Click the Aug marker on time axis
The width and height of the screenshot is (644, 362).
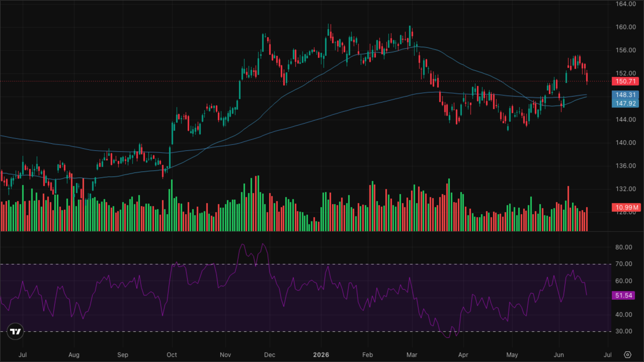(x=74, y=355)
